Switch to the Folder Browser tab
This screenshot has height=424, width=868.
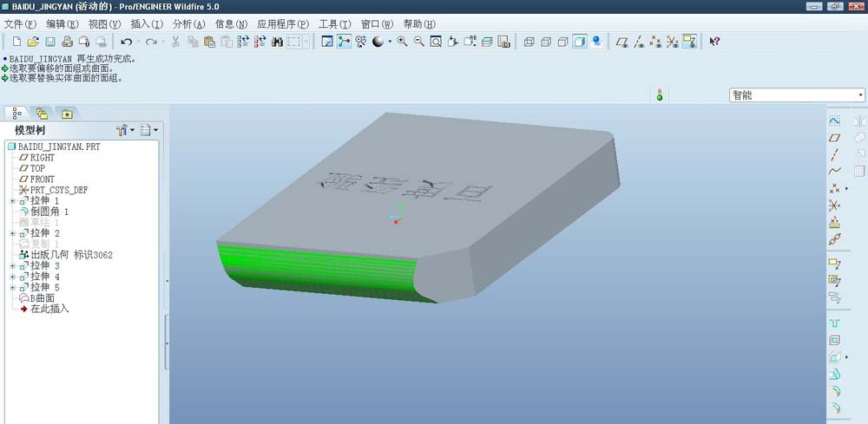[42, 114]
